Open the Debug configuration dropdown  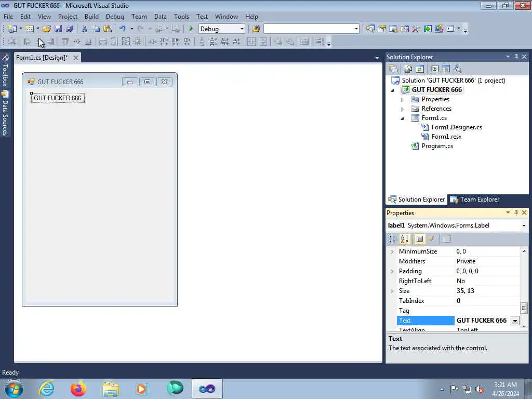pyautogui.click(x=242, y=29)
